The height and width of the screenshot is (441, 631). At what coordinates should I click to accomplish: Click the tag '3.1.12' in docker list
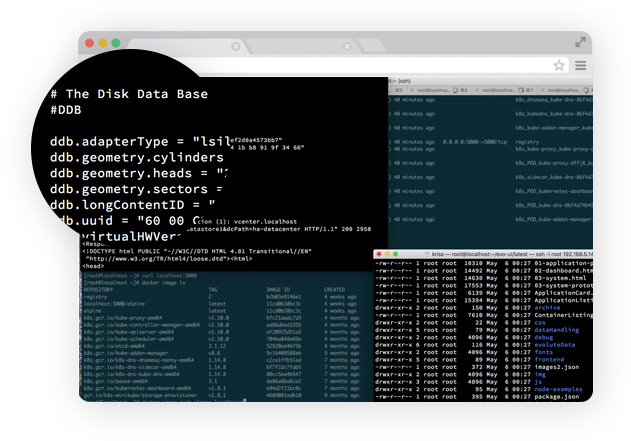point(217,346)
